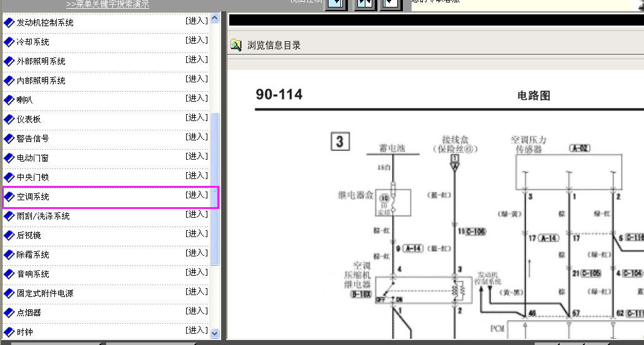Click [进入] for 内部照明系统
This screenshot has width=644, height=345.
(x=197, y=79)
